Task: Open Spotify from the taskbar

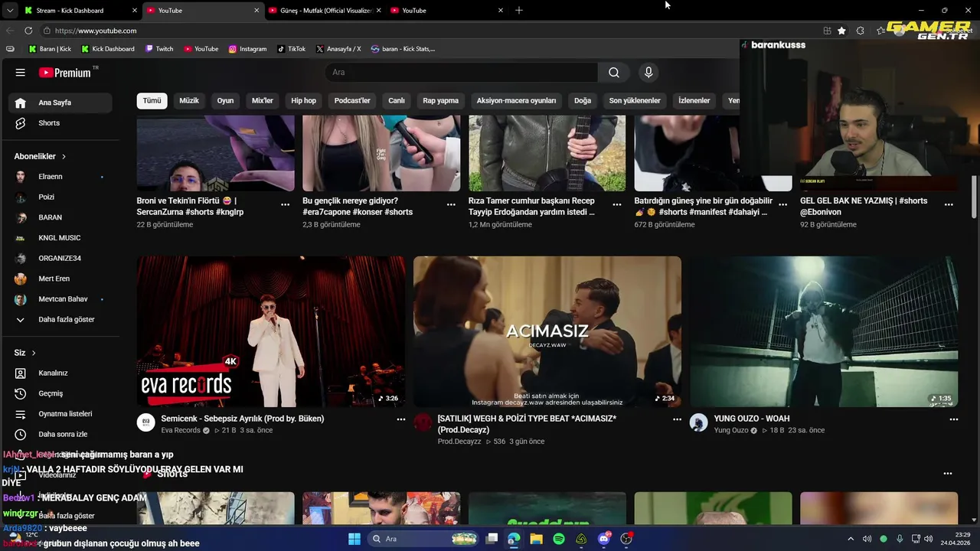Action: tap(559, 539)
